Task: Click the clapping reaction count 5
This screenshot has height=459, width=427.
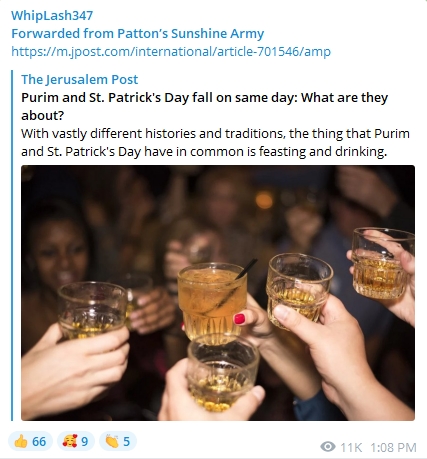Action: click(x=126, y=442)
